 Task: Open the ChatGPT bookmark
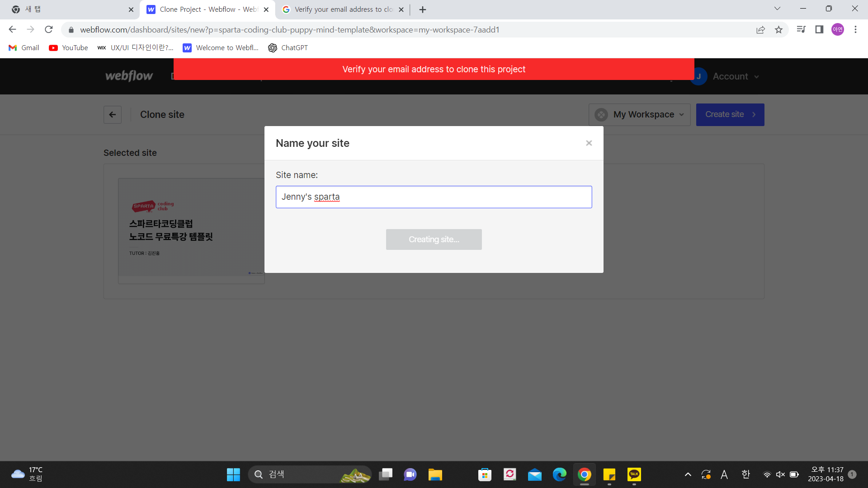click(x=288, y=48)
